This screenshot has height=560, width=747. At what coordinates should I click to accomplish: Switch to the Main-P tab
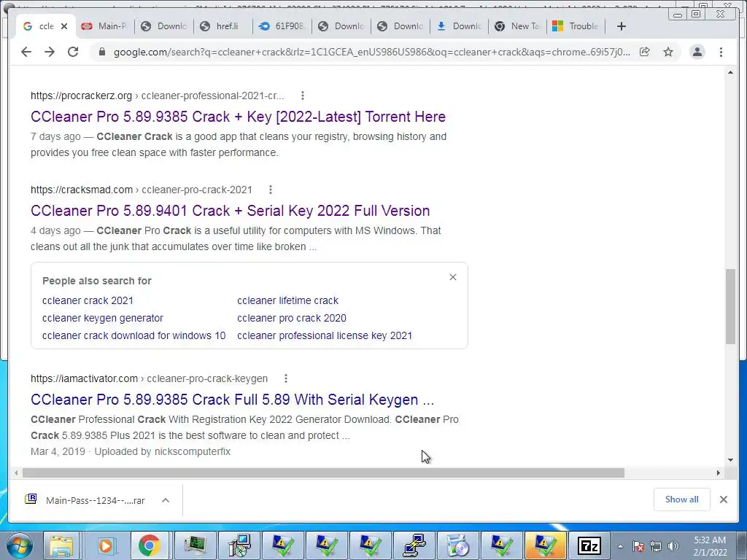pyautogui.click(x=105, y=26)
